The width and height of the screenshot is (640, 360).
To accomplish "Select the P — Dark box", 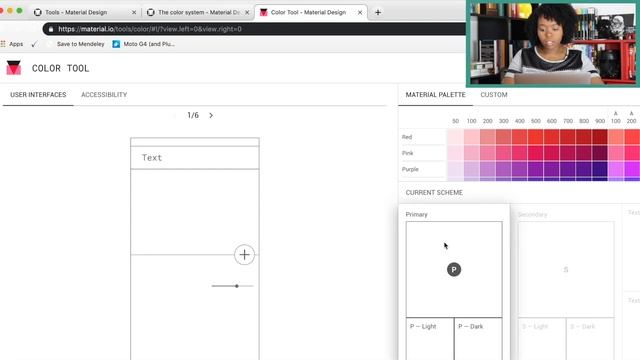I will (x=478, y=339).
